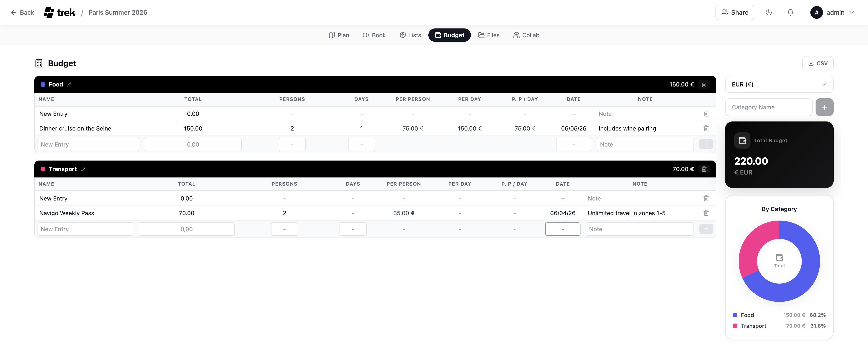Click the Share button
Image resolution: width=868 pixels, height=345 pixels.
point(735,12)
